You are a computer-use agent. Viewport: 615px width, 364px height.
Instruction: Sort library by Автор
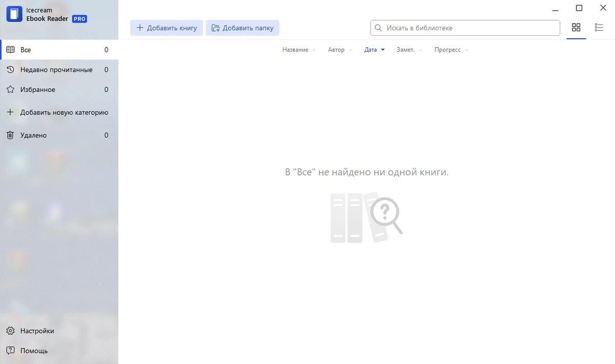340,50
